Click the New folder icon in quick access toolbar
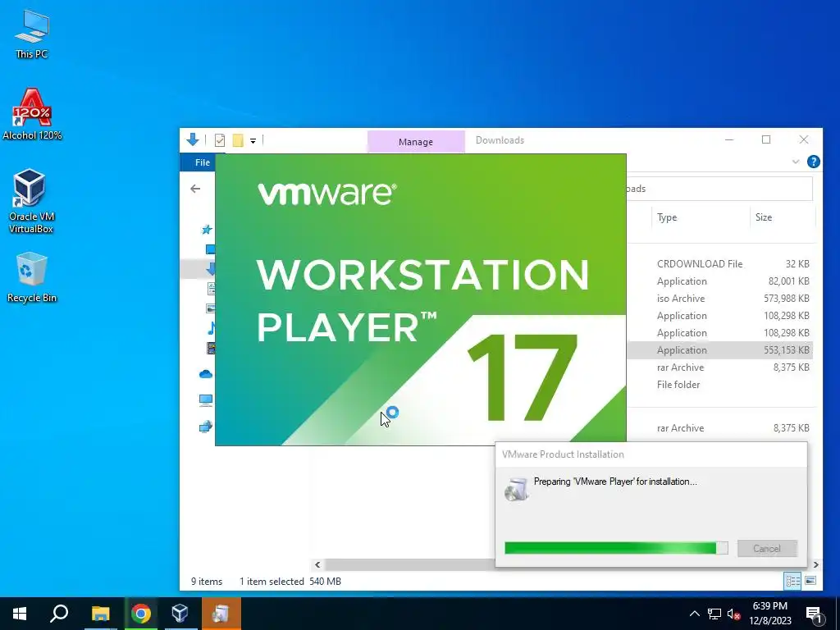The width and height of the screenshot is (840, 630). (238, 140)
